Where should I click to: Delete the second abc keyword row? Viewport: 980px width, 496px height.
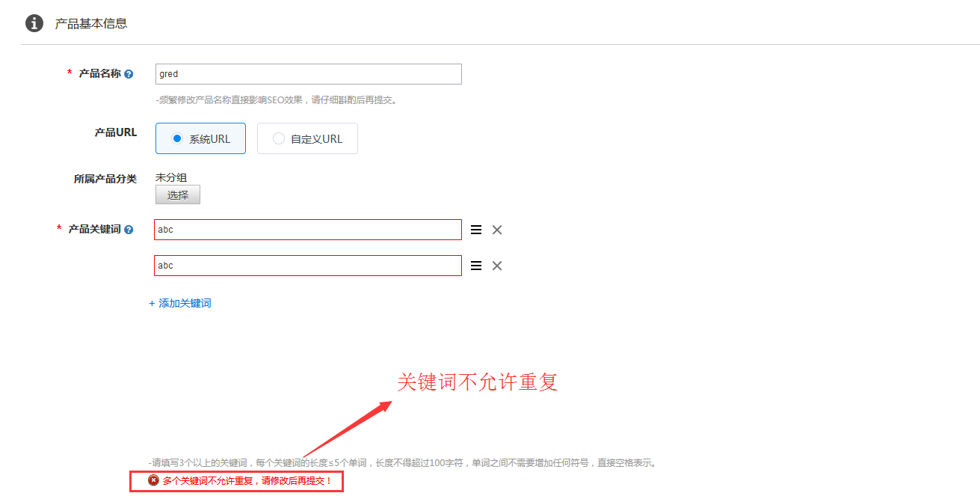point(497,266)
